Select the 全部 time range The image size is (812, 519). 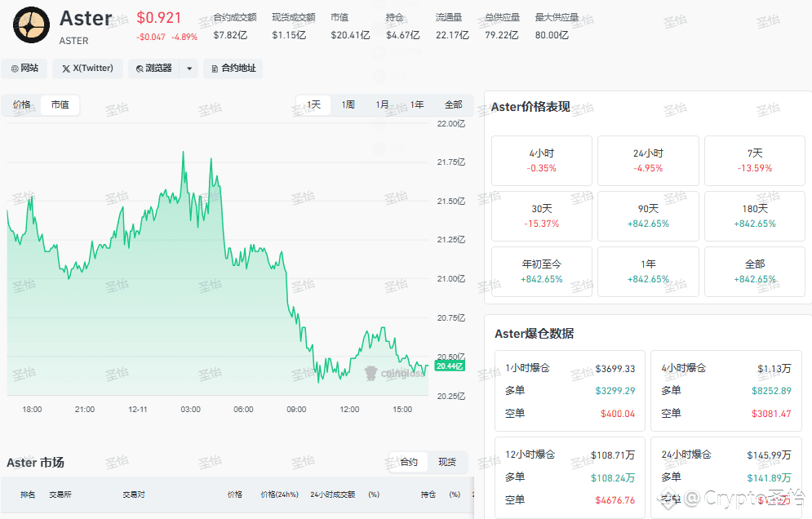[x=453, y=104]
